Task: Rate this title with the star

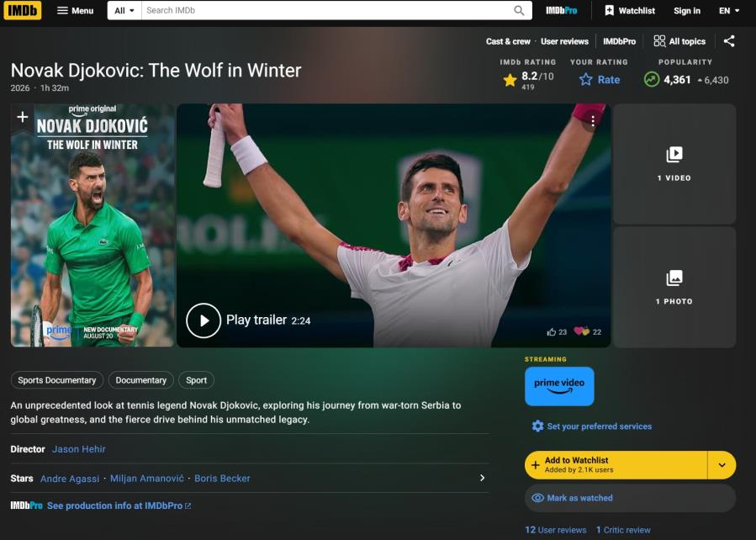Action: (x=600, y=80)
